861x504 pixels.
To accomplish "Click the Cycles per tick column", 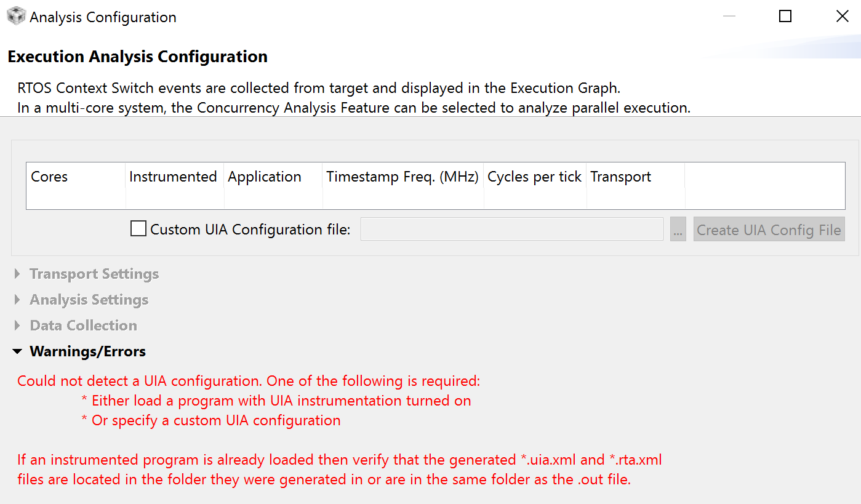I will click(535, 177).
